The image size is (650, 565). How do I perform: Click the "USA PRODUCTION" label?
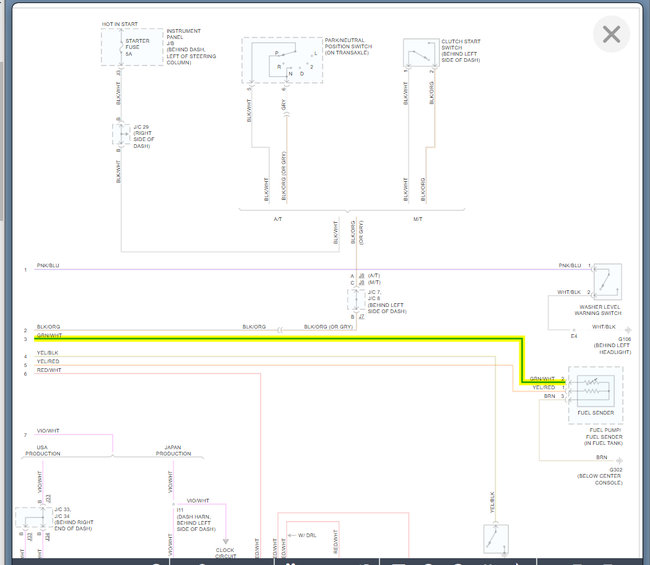coord(43,451)
